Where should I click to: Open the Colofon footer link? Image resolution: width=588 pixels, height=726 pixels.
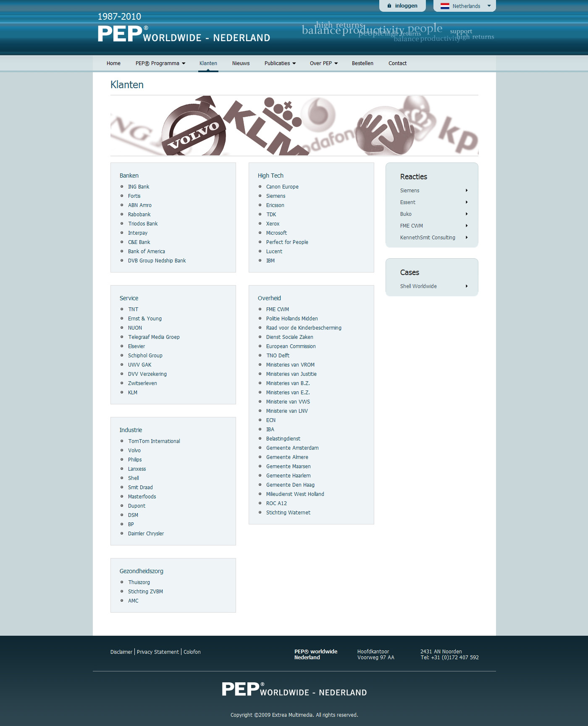pyautogui.click(x=192, y=652)
